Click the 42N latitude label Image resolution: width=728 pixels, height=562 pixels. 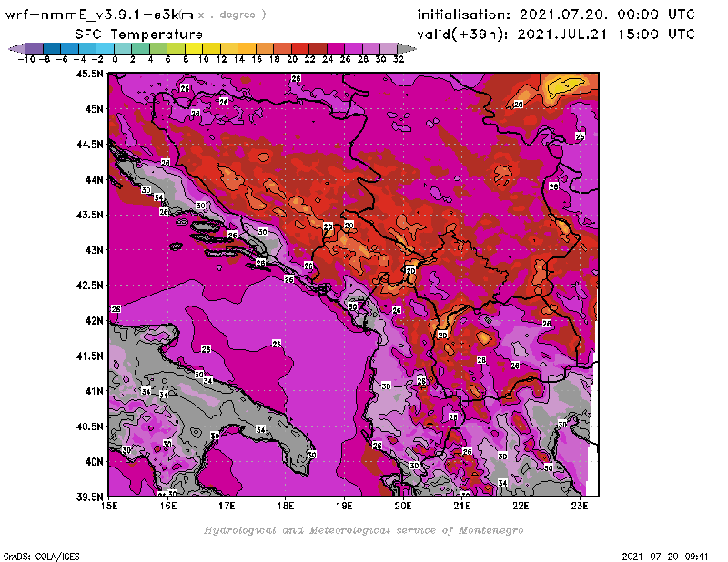click(x=94, y=321)
